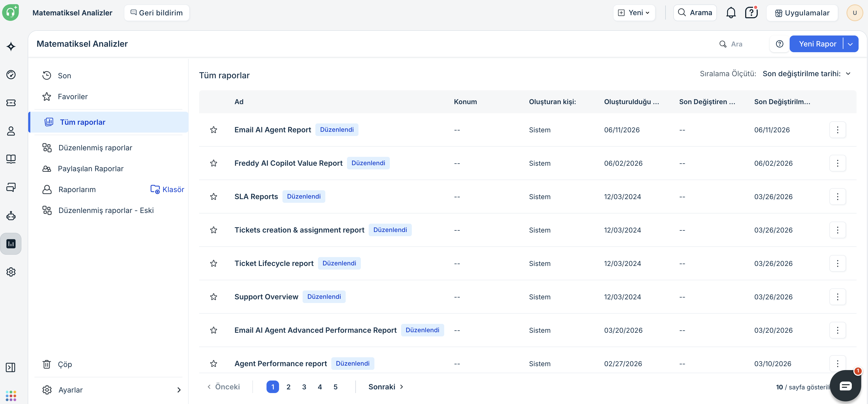Favorite Tickets creation & assignment report star
Image resolution: width=868 pixels, height=404 pixels.
[213, 230]
